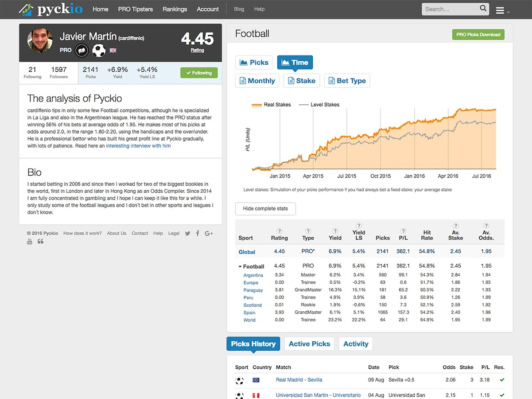The width and height of the screenshot is (532, 399).
Task: Click the EU flag in picks history
Action: pos(256,380)
